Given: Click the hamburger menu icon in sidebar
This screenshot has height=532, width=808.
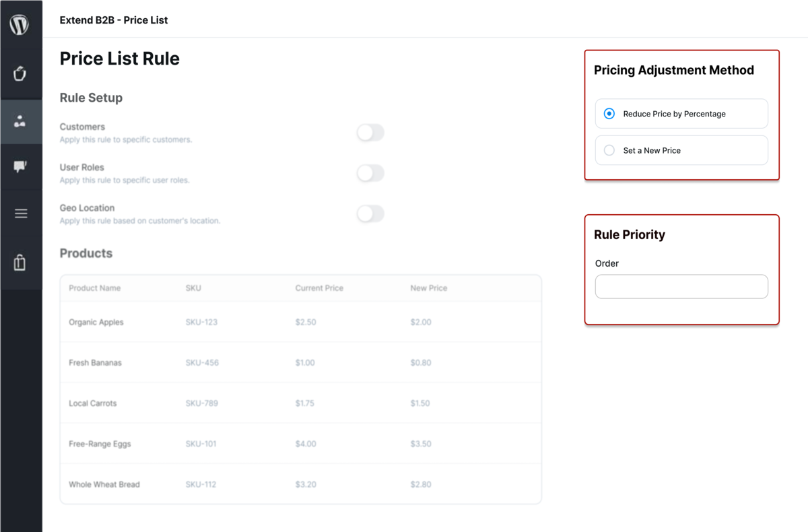Looking at the screenshot, I should point(21,213).
